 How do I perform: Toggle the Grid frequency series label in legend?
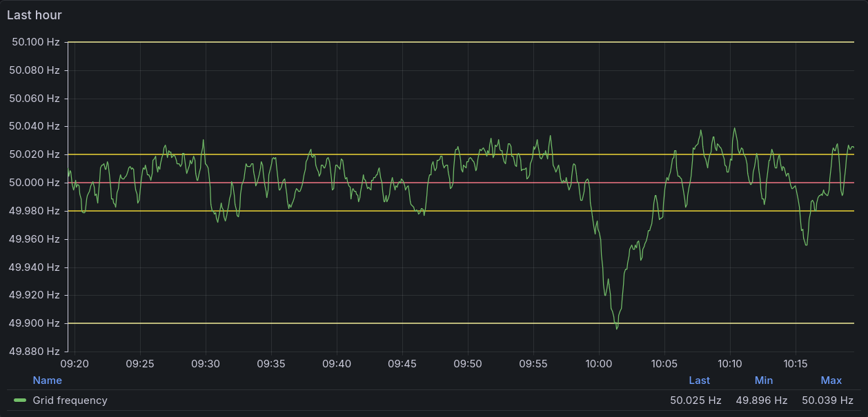tap(70, 400)
